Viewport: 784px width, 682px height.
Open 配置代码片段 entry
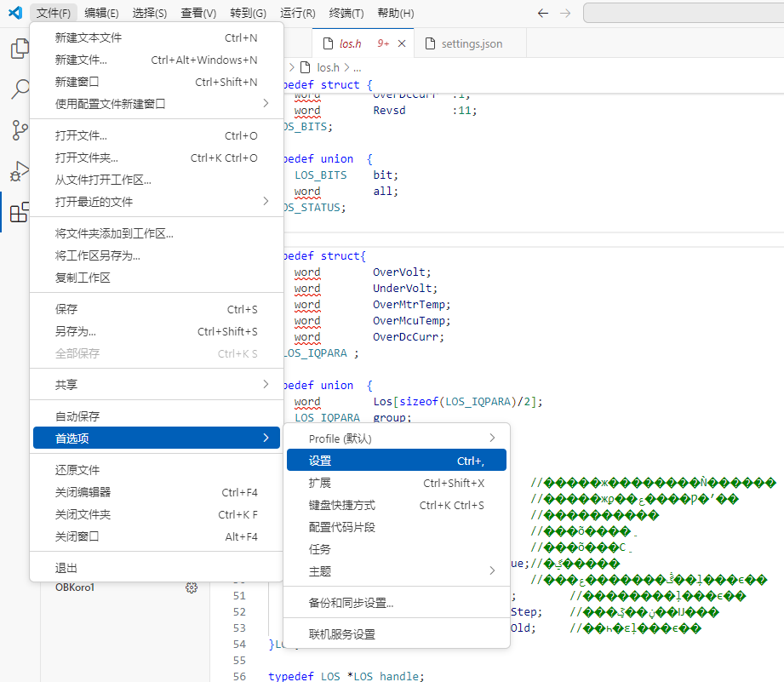(397, 527)
